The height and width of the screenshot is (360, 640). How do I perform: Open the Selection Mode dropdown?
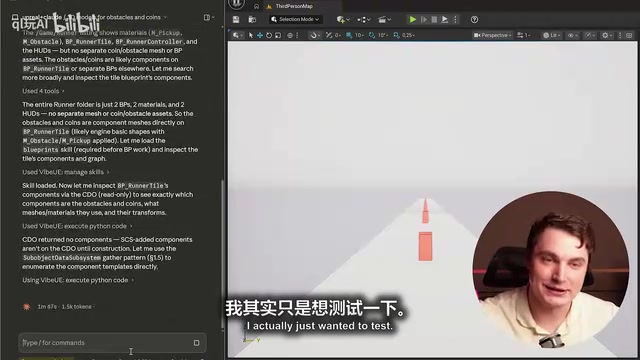296,19
